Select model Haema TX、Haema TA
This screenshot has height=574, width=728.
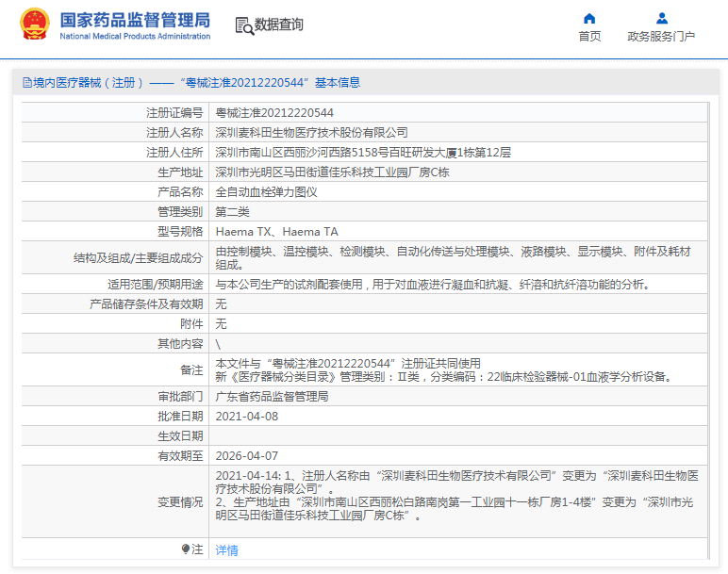point(276,232)
